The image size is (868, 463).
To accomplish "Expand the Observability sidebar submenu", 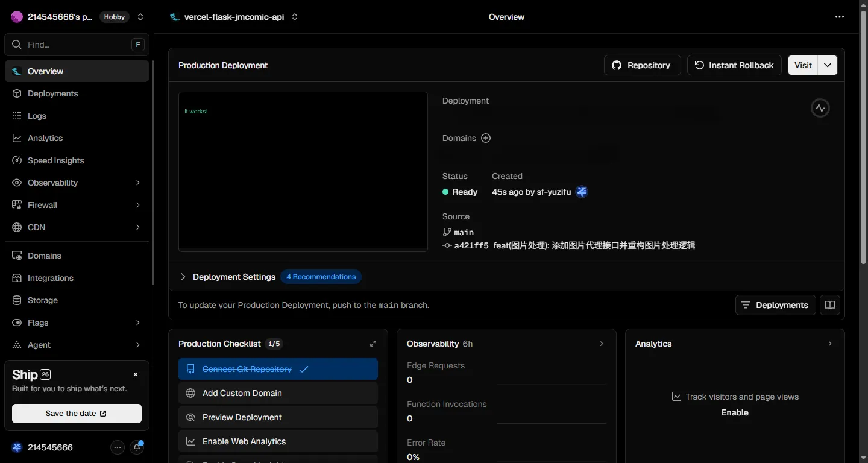I will tap(138, 183).
